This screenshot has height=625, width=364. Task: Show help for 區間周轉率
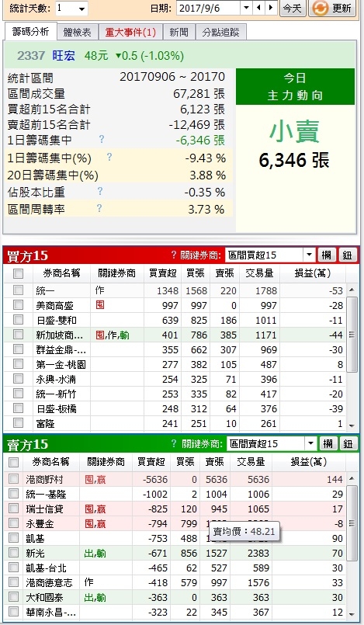pos(99,207)
